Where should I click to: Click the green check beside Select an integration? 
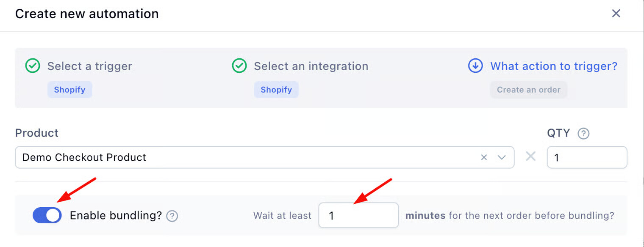tap(239, 66)
